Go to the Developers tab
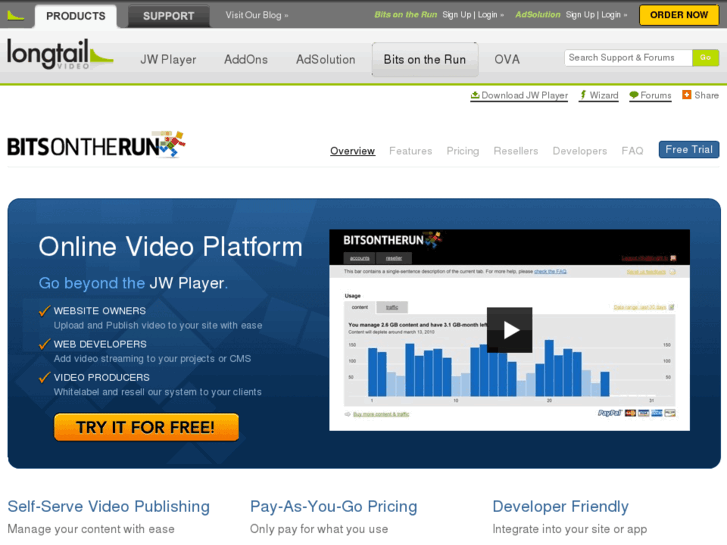This screenshot has height=545, width=727. click(580, 151)
